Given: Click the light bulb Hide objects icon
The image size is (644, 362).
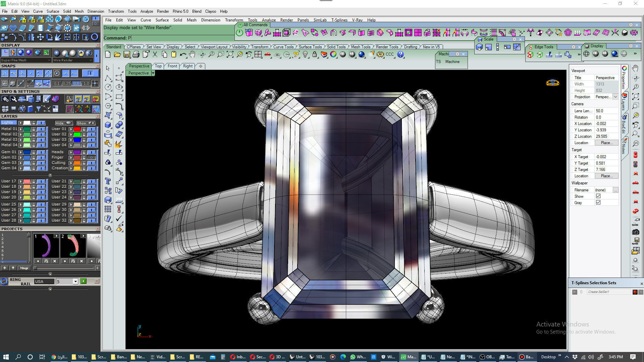Looking at the screenshot, I should (305, 54).
